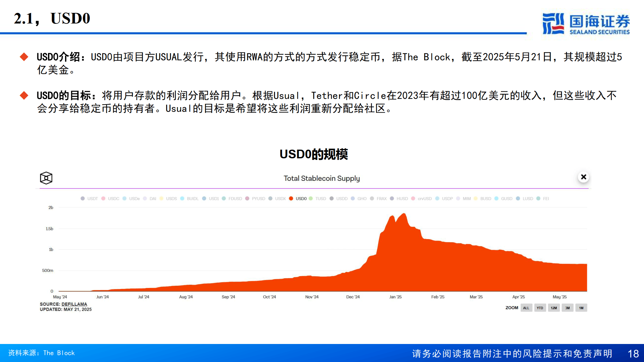The height and width of the screenshot is (362, 644).
Task: Toggle USDT series in legend
Action: pyautogui.click(x=89, y=199)
